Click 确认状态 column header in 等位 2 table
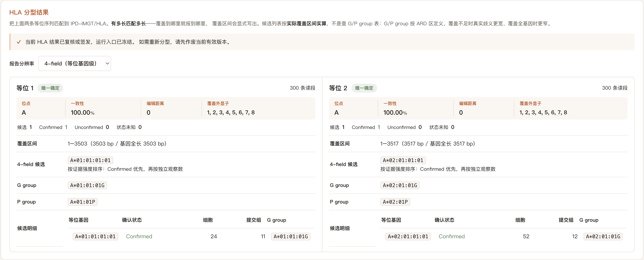 (445, 220)
